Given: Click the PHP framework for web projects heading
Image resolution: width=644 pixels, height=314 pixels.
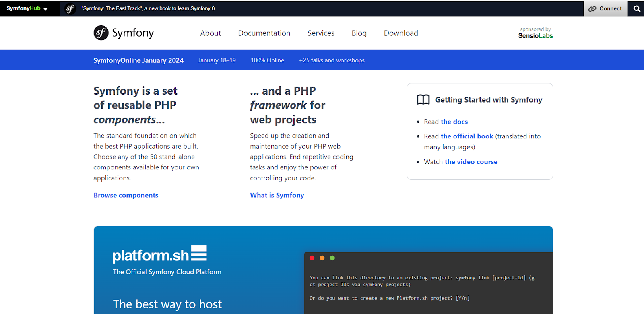Looking at the screenshot, I should point(287,105).
